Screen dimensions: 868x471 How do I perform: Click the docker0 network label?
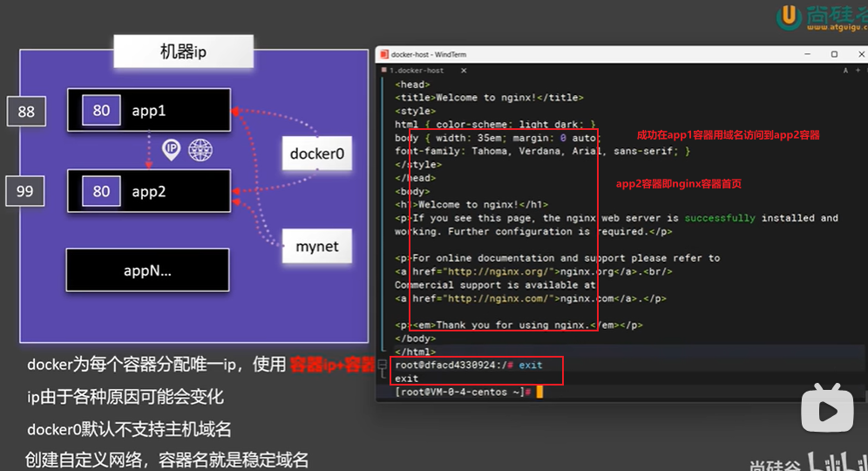[x=317, y=154]
